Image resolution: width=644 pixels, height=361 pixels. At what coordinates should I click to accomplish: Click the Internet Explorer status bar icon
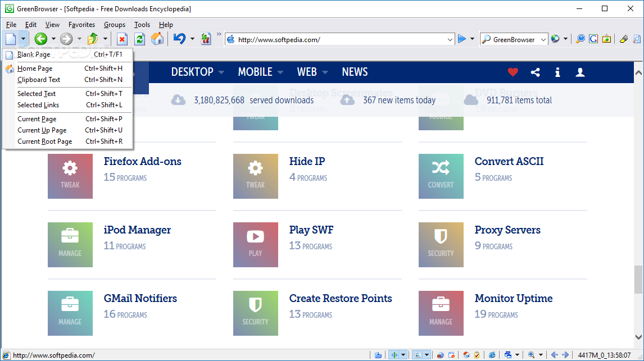492,355
